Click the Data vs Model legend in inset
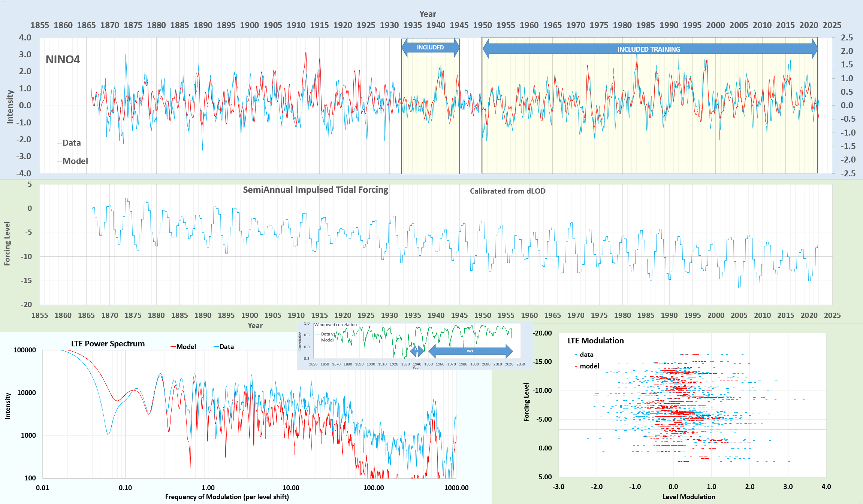The width and height of the screenshot is (863, 504). (327, 337)
